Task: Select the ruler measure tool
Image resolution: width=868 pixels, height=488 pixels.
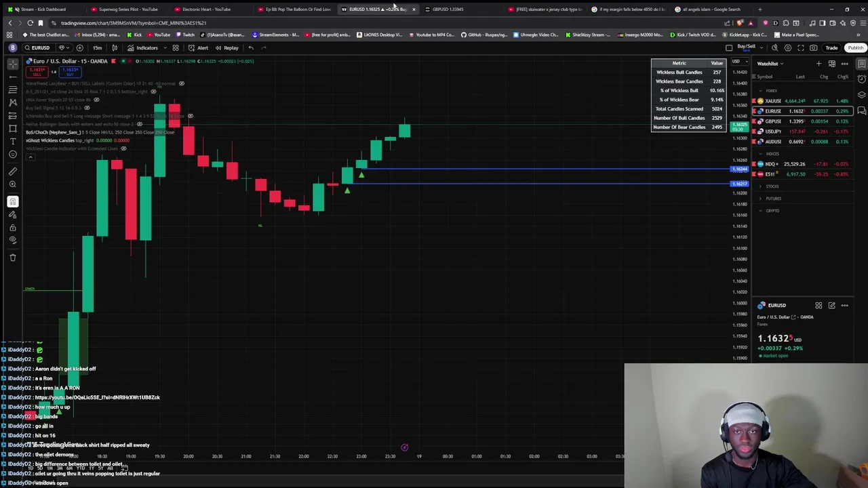Action: pyautogui.click(x=13, y=171)
